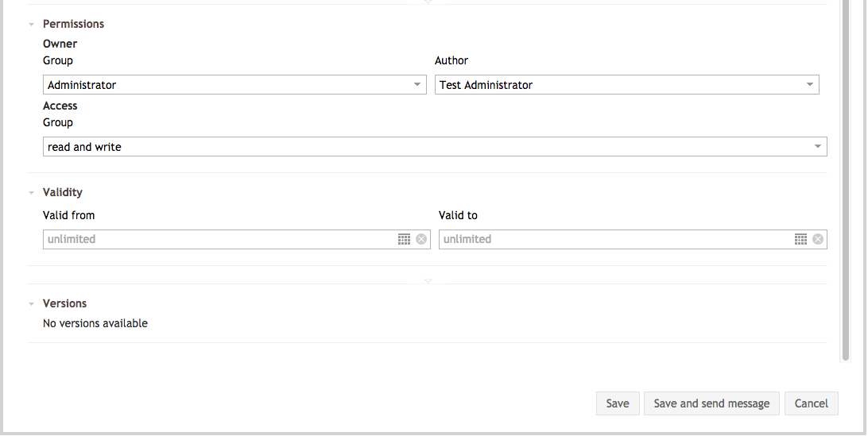The height and width of the screenshot is (436, 868).
Task: Open the Valid to calendar picker
Action: [800, 239]
